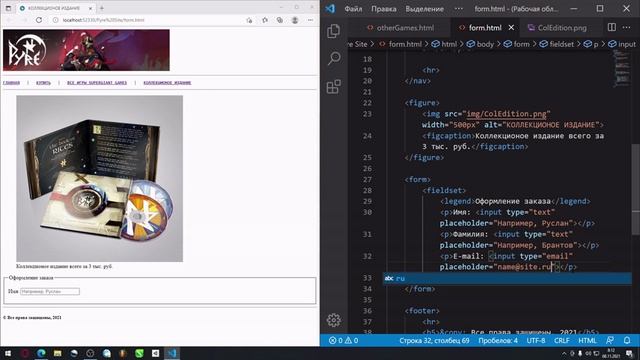Expand the overflow menu ellipsis in title bar
Screen dimensions: 640x360
coord(459,9)
